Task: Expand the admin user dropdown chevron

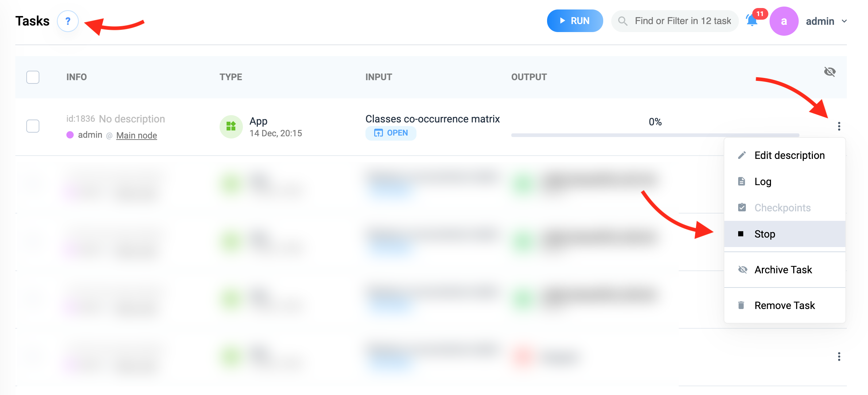Action: [x=844, y=21]
